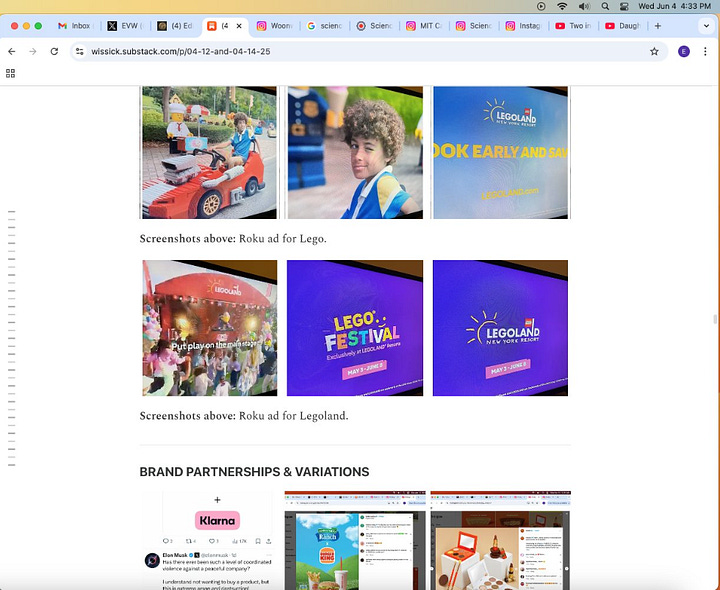Bookmark this page with the star
This screenshot has width=720, height=590.
point(654,51)
